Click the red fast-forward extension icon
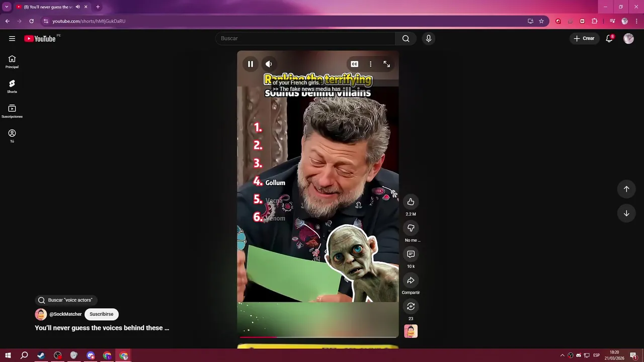The height and width of the screenshot is (362, 644). point(582,21)
